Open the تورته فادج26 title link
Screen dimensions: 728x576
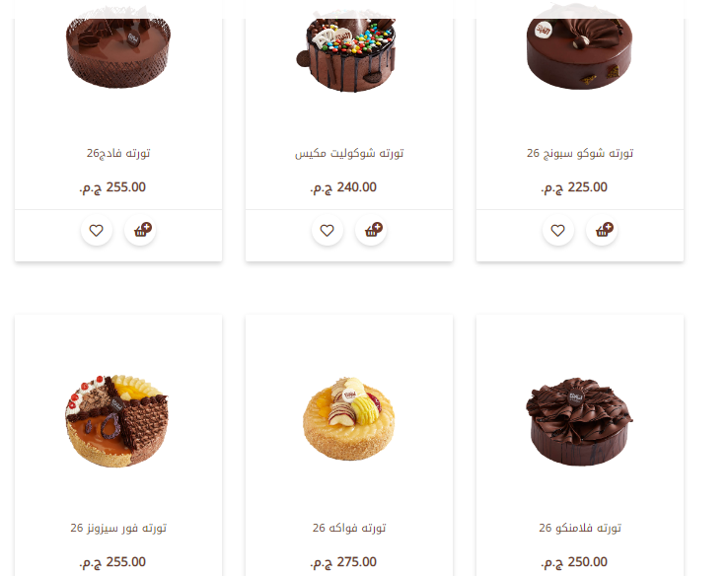click(118, 153)
